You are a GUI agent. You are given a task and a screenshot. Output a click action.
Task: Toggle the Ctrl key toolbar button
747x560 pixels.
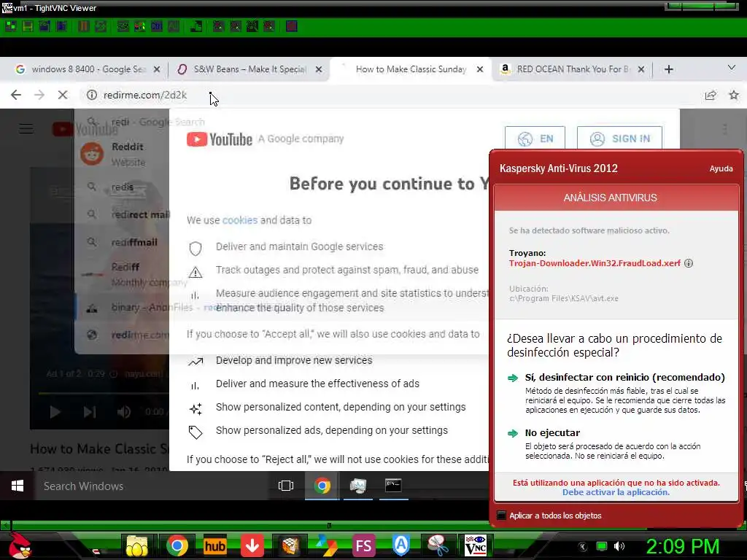156,26
